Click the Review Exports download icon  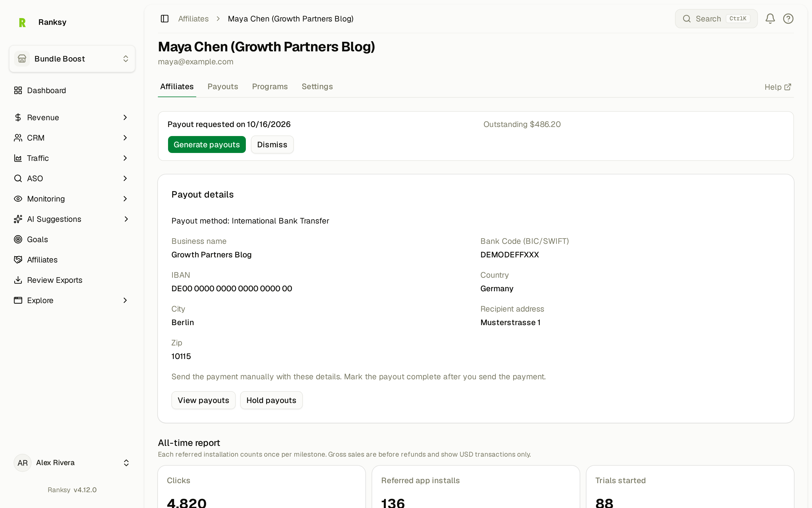pos(18,280)
